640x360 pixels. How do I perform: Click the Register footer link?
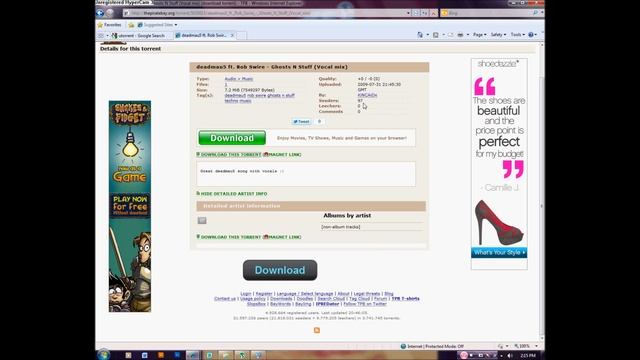(264, 293)
